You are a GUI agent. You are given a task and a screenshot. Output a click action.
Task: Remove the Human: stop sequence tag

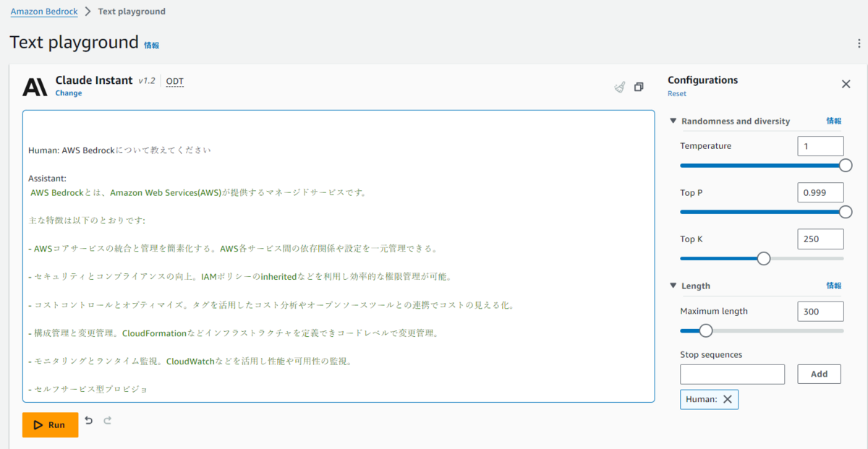pos(728,399)
